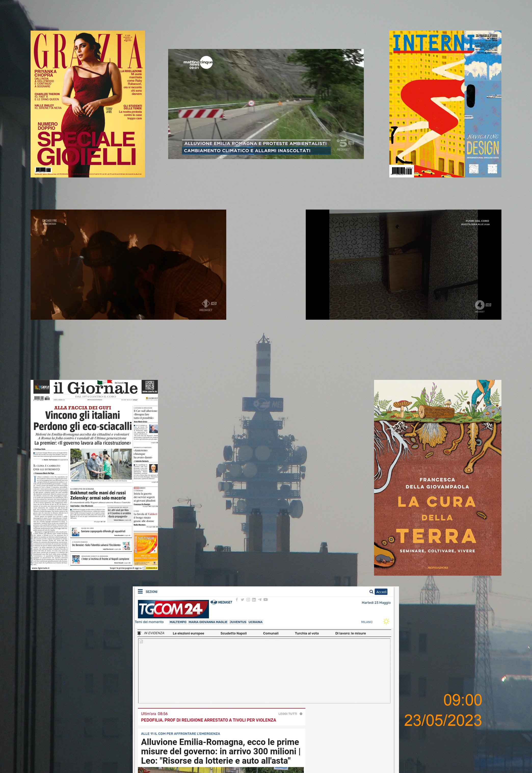
Task: Open the LinkedIn social icon
Action: tap(254, 600)
